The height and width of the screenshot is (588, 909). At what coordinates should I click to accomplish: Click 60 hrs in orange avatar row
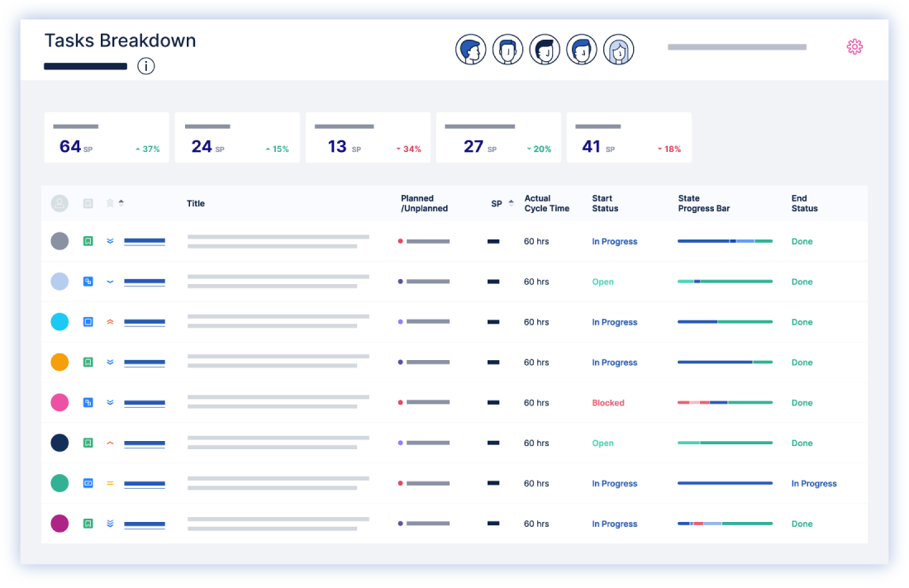coord(536,362)
